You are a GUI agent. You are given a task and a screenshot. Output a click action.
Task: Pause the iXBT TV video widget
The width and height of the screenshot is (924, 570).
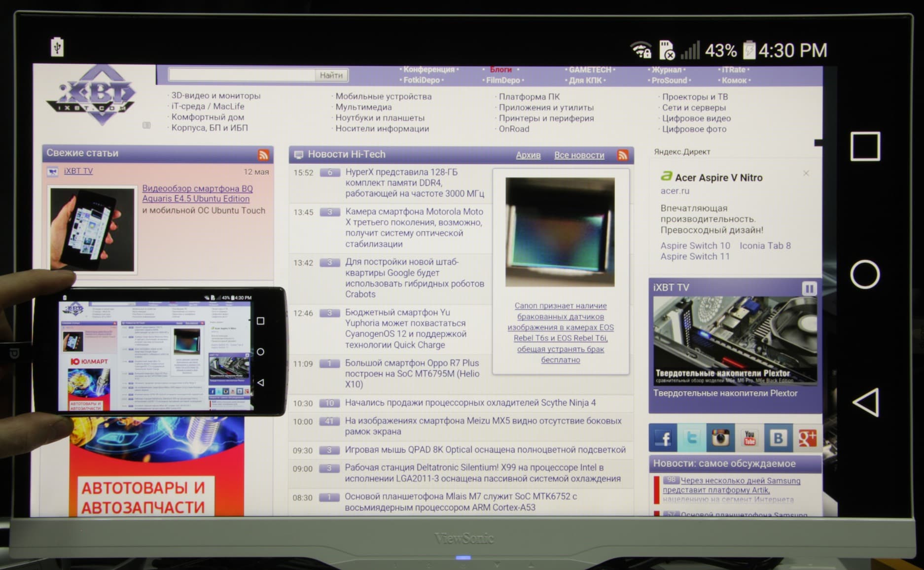[x=809, y=288]
